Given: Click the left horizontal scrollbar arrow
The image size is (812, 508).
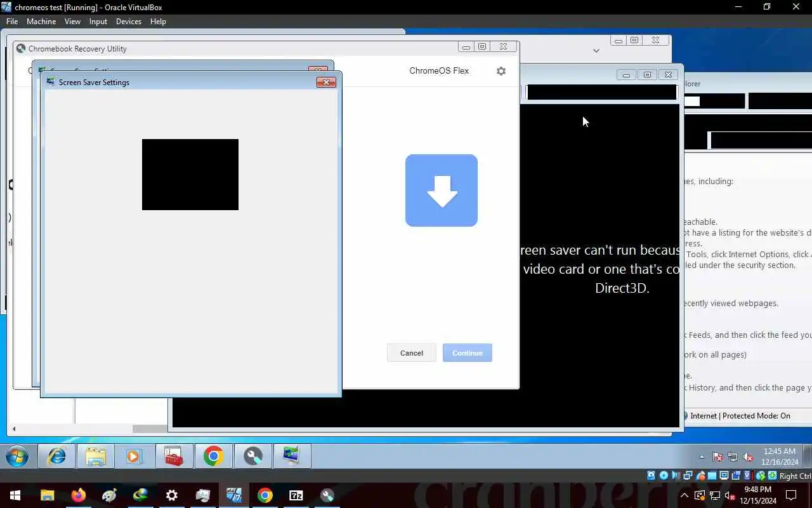Looking at the screenshot, I should 14,429.
